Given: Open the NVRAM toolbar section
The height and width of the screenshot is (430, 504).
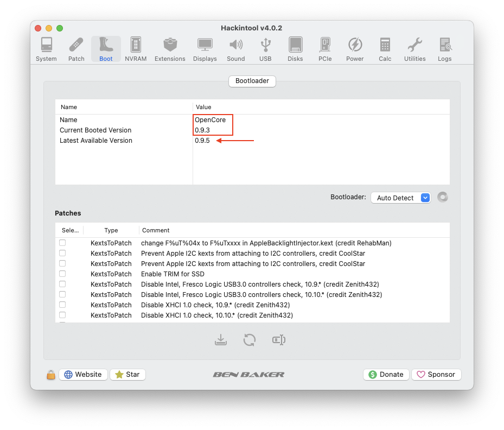Looking at the screenshot, I should click(x=136, y=49).
